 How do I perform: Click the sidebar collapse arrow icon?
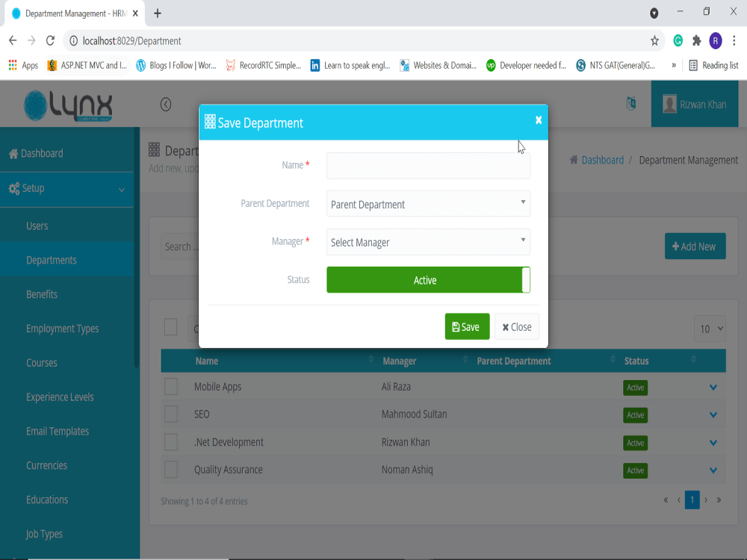pos(166,105)
